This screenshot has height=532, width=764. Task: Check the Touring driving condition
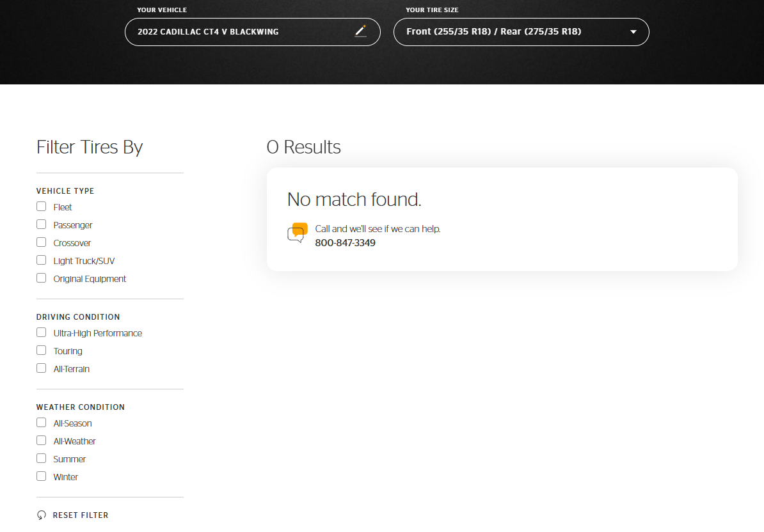point(42,350)
